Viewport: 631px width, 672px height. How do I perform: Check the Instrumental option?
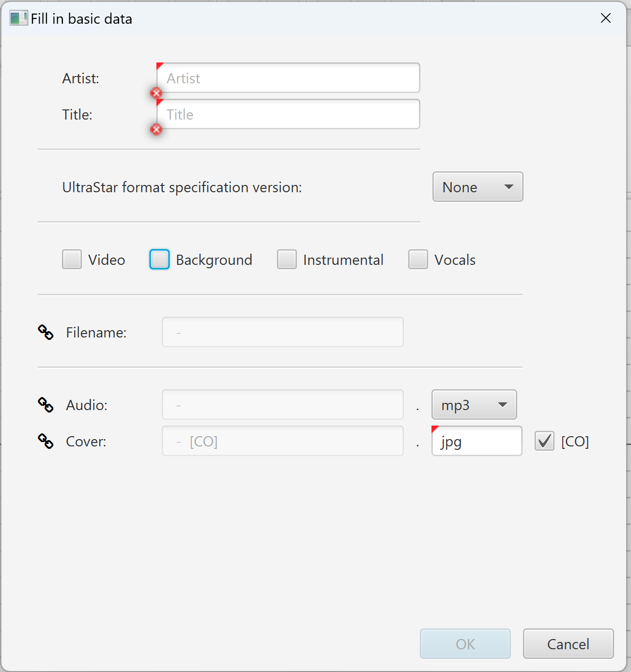[287, 260]
